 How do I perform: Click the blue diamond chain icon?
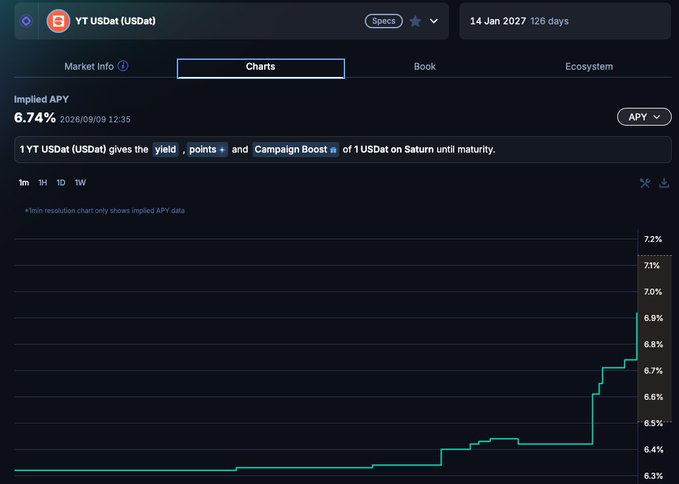(26, 21)
